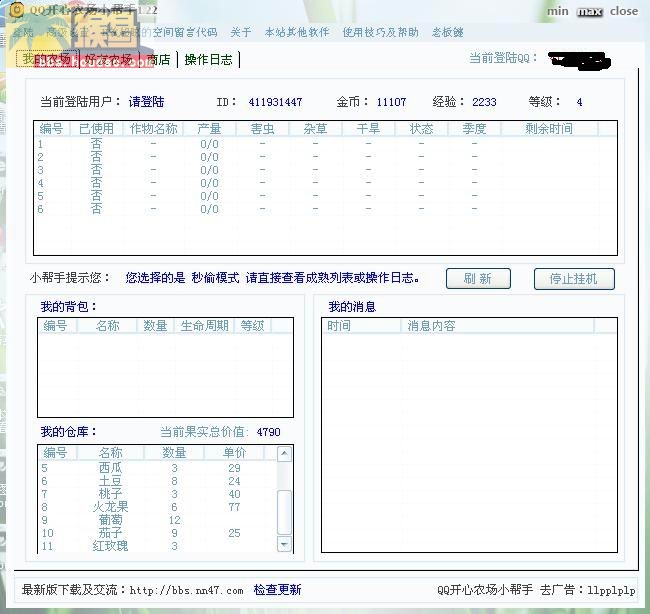Open the 登陆 menu
The height and width of the screenshot is (614, 650).
pyautogui.click(x=23, y=32)
